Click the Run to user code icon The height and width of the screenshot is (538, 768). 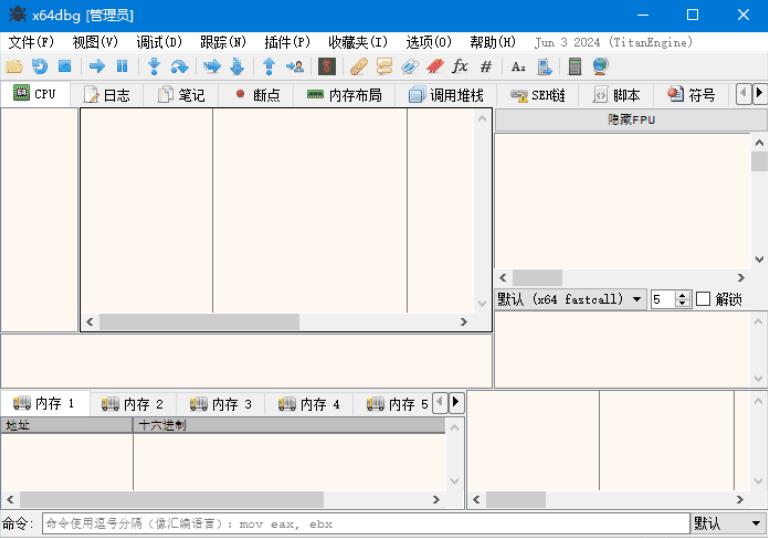tap(295, 66)
